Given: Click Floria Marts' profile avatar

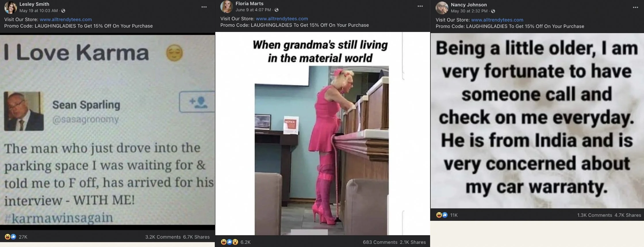Looking at the screenshot, I should pyautogui.click(x=227, y=7).
